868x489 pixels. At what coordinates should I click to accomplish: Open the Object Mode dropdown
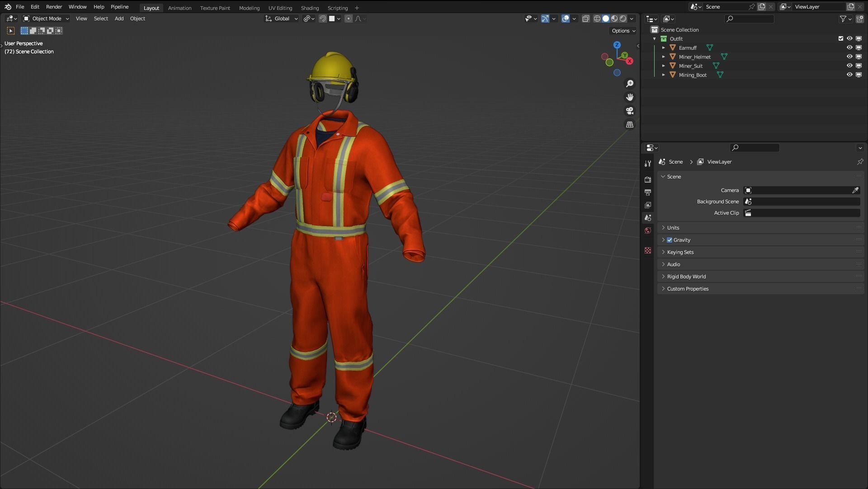[x=46, y=19]
